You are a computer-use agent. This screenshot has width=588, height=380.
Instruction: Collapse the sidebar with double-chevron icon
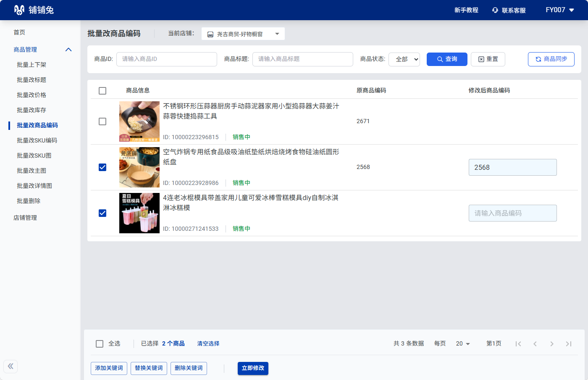click(x=10, y=366)
